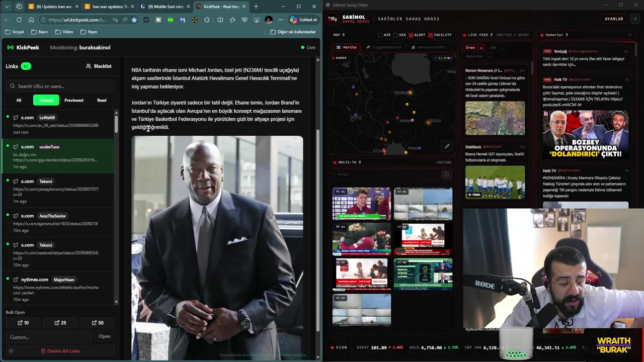644x362 pixels.
Task: Click the browser Refresh icon
Action: point(19,20)
